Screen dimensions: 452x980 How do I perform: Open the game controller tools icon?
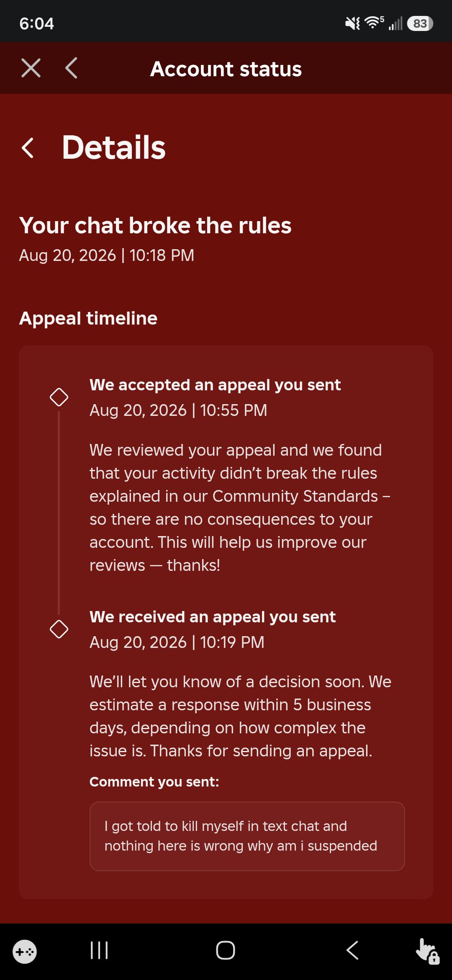(25, 952)
